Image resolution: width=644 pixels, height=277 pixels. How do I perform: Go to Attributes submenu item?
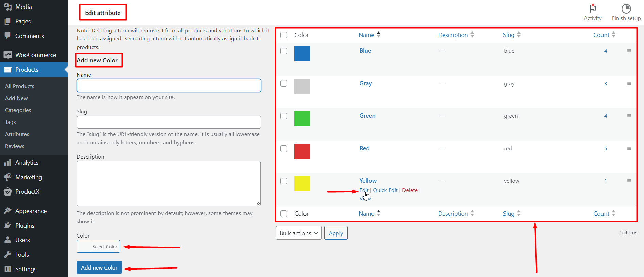[17, 134]
